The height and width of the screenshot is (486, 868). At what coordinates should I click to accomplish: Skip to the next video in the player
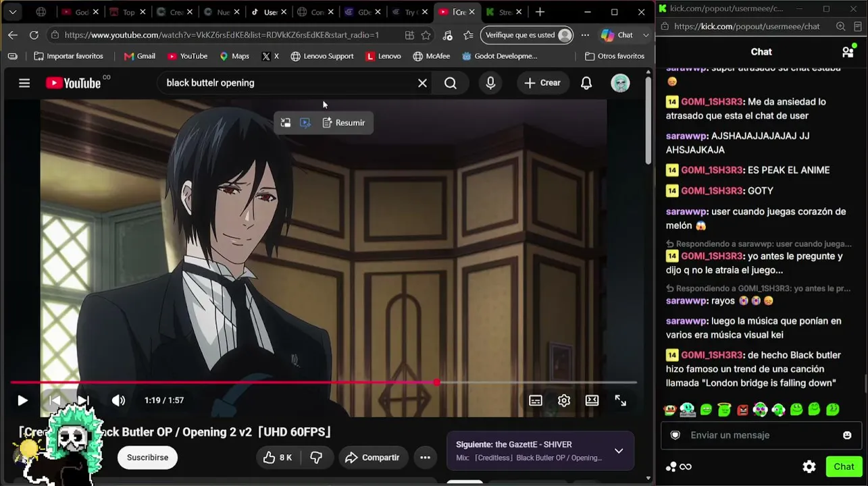coord(83,400)
